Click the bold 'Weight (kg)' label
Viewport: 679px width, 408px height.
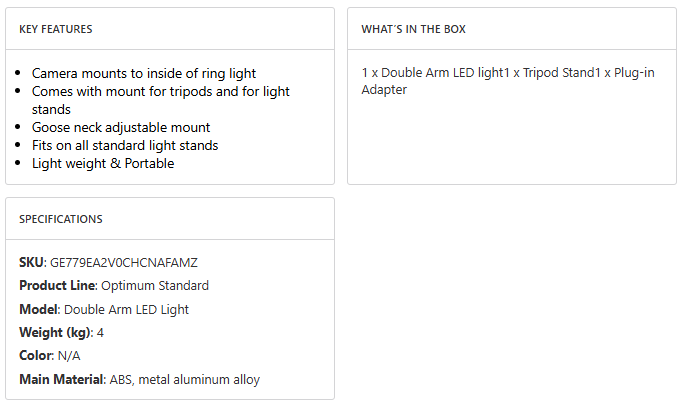click(x=55, y=332)
